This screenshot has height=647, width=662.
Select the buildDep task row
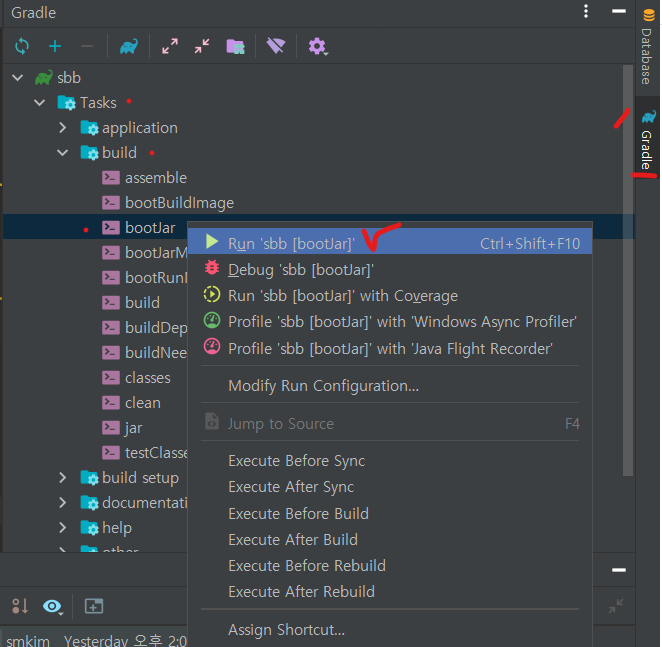click(x=156, y=328)
